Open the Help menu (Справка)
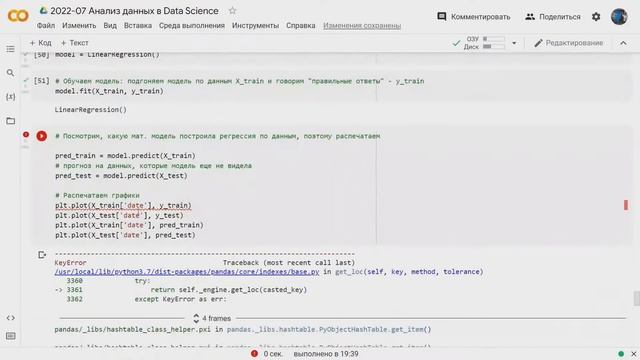640x360 pixels. [x=300, y=25]
